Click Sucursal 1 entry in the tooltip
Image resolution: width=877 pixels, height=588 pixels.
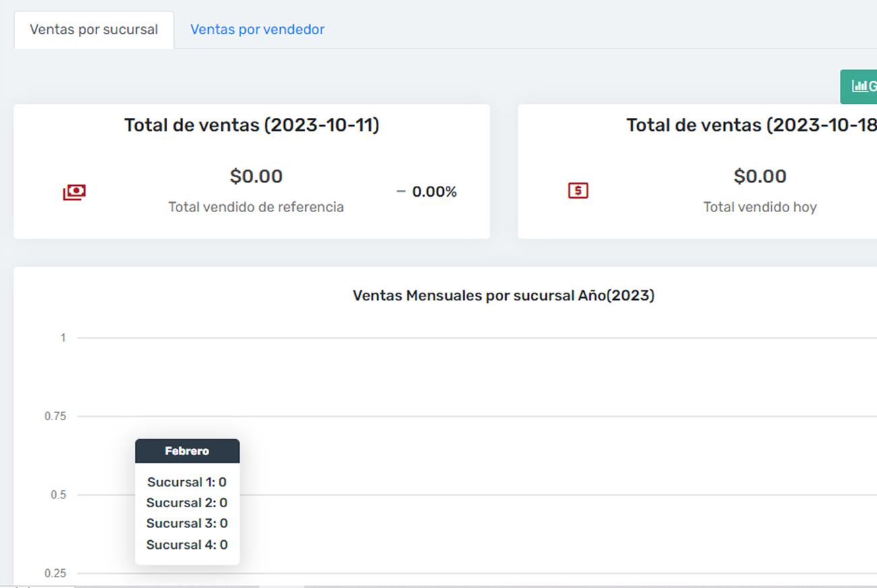[x=187, y=482]
